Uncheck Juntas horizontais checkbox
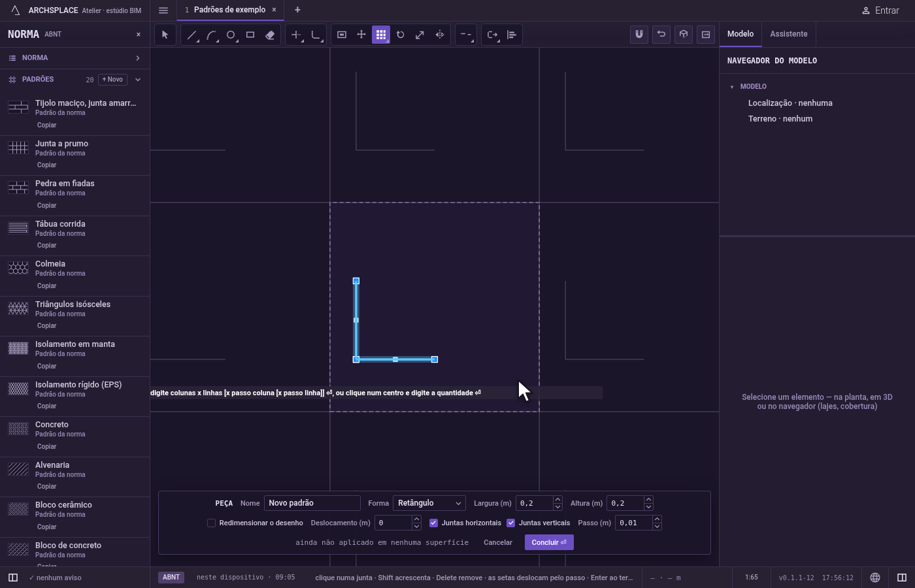Image resolution: width=915 pixels, height=588 pixels. 433,523
